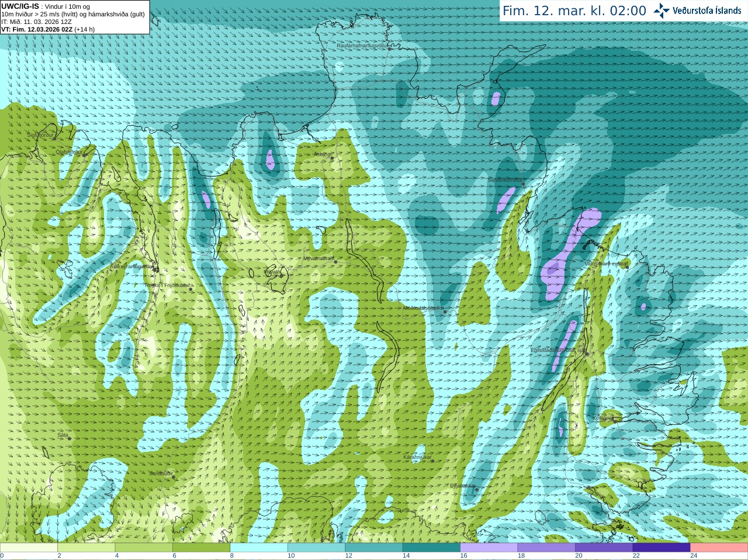The image size is (748, 560).
Task: Click the station dot beside Möðrudalsöræfi
Action: 445,312
